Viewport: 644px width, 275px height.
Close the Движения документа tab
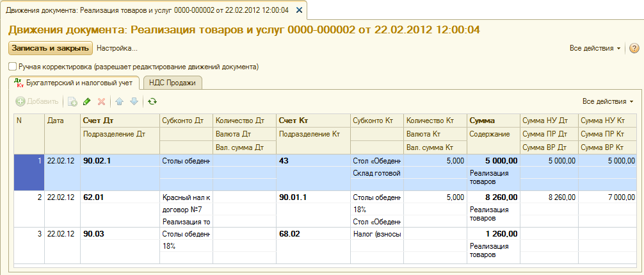pyautogui.click(x=300, y=10)
